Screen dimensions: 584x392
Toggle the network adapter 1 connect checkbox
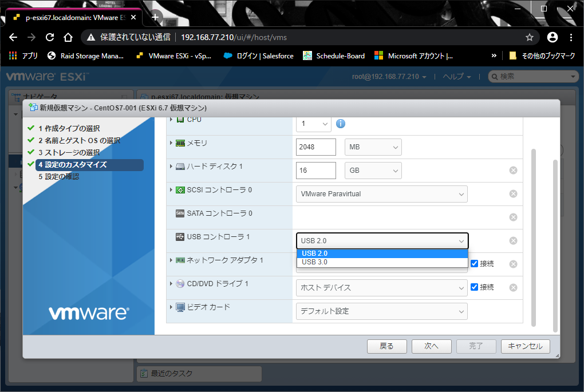474,264
